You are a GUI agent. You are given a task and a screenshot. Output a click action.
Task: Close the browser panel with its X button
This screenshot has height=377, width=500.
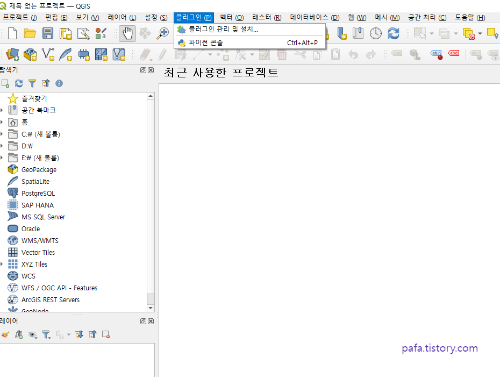click(x=151, y=70)
